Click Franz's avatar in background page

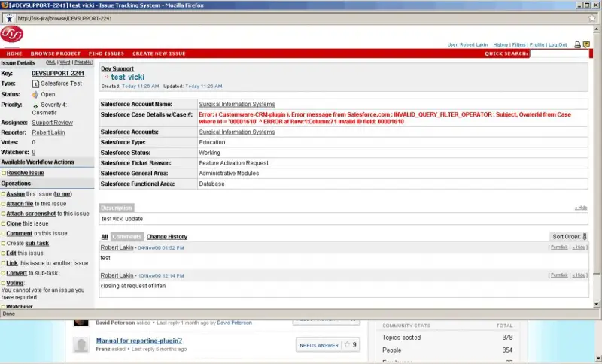81,344
